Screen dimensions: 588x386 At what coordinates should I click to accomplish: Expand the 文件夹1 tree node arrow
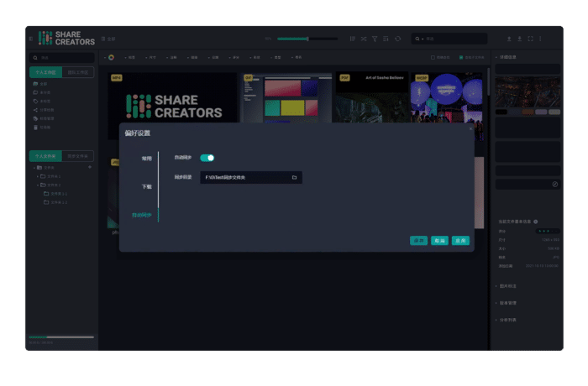pos(38,176)
